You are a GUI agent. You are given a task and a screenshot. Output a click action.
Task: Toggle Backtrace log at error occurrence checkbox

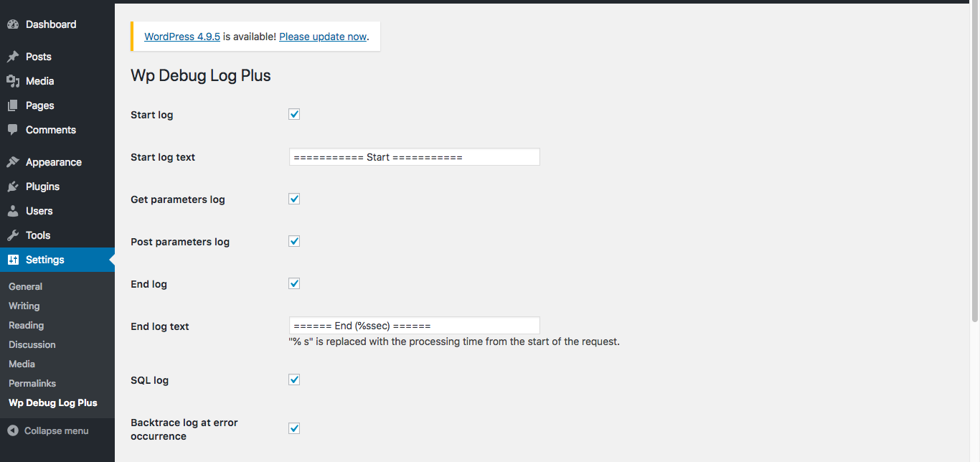(x=294, y=428)
